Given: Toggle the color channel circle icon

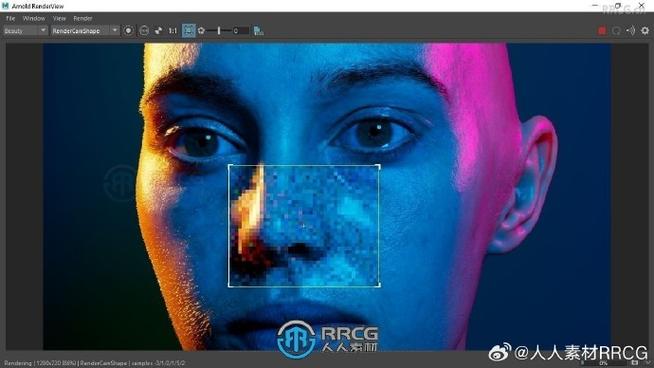Looking at the screenshot, I should coord(128,31).
